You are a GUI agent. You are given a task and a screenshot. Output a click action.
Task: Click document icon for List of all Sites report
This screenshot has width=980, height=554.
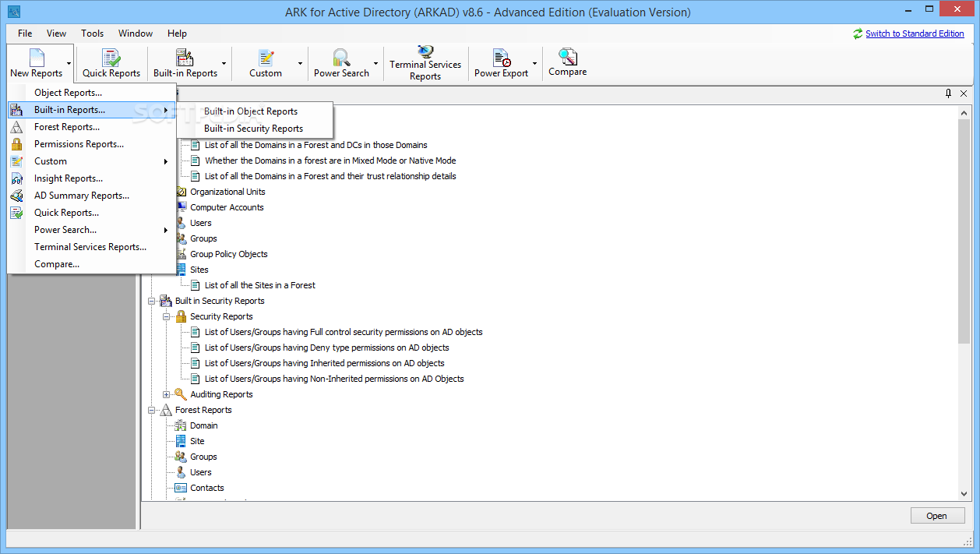click(x=196, y=285)
